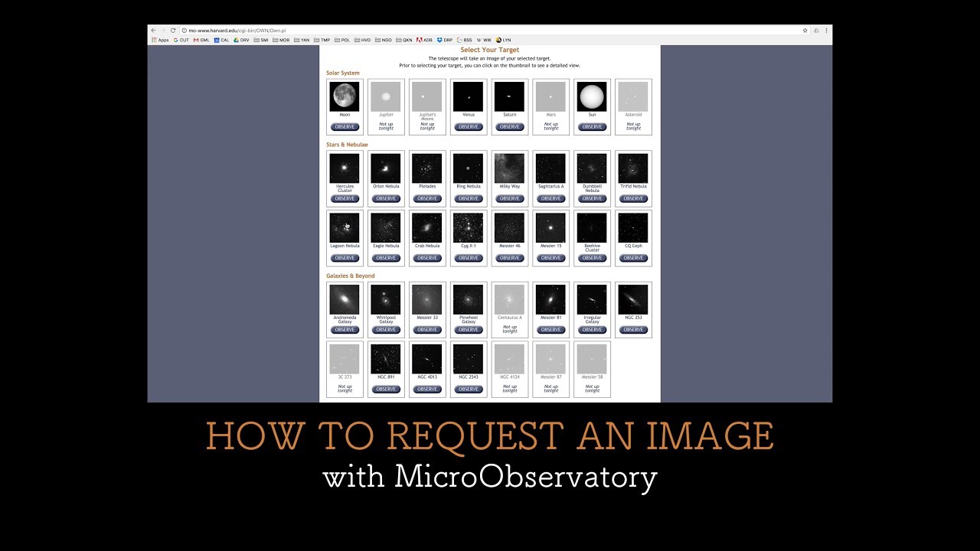Click OBSERVE for Andromeda Galaxy
This screenshot has width=980, height=551.
click(x=345, y=330)
